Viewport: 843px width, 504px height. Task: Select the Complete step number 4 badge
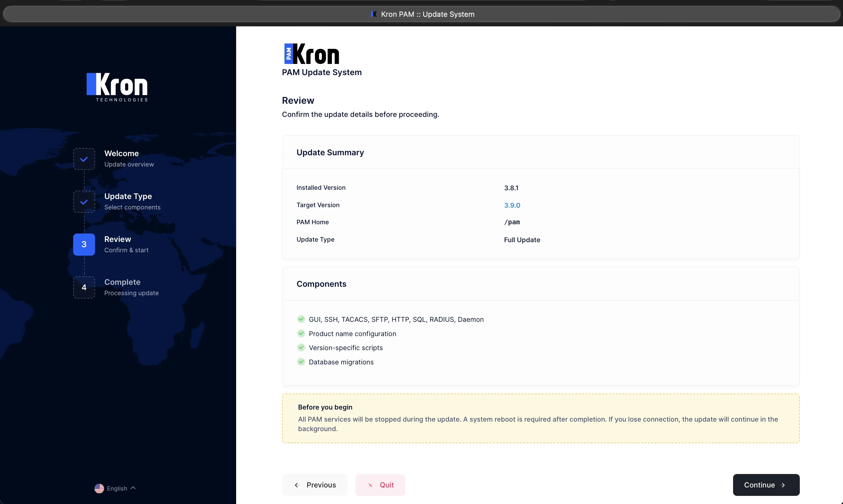click(84, 287)
